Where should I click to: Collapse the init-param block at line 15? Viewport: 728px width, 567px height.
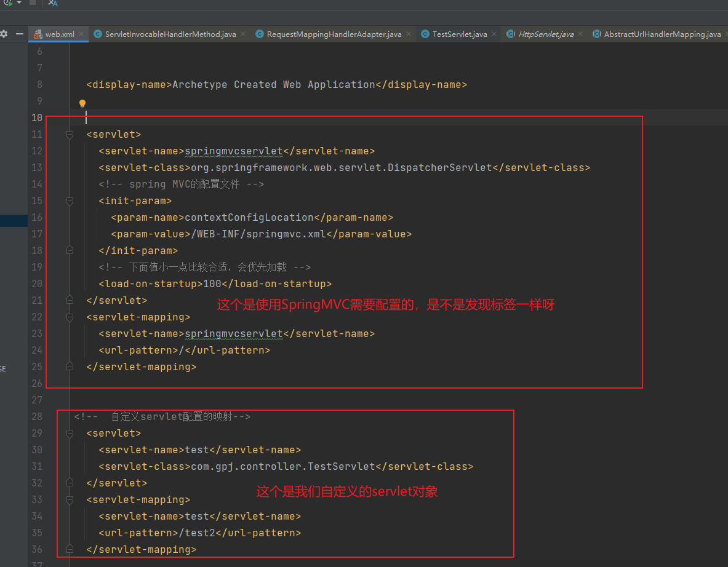tap(70, 201)
